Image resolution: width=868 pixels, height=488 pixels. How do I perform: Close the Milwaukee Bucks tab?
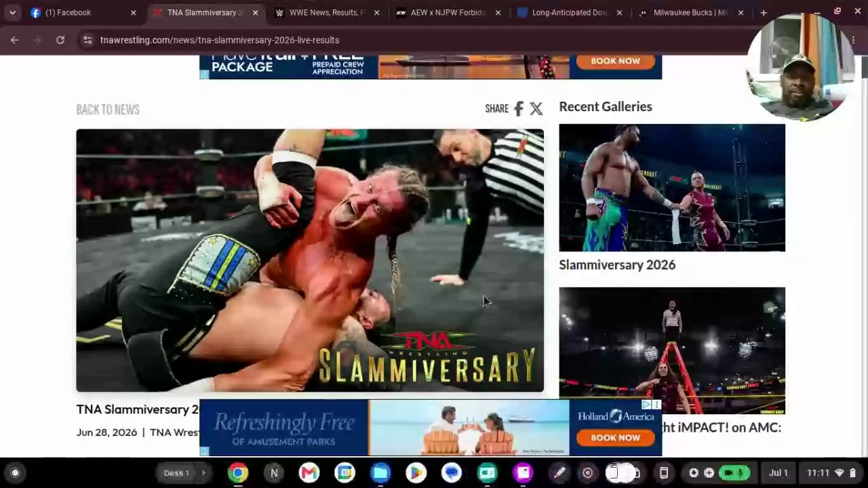741,12
